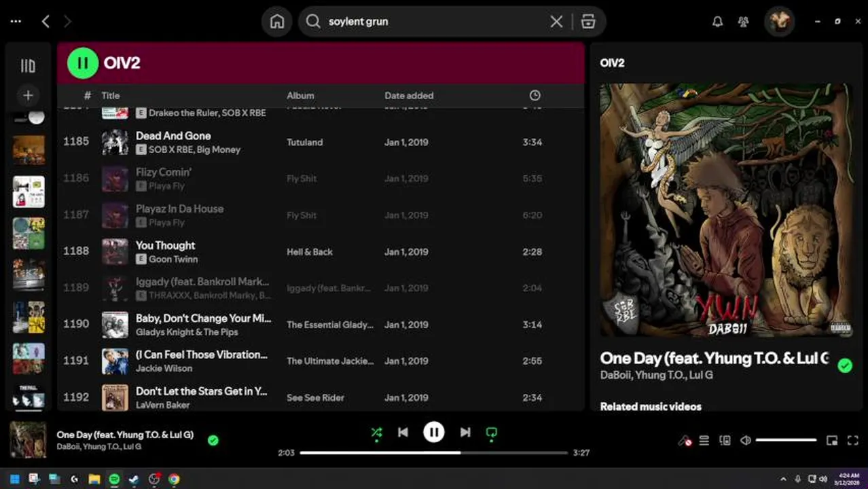Screen dimensions: 868x489
Task: Sort by the Date added column header
Action: (409, 96)
